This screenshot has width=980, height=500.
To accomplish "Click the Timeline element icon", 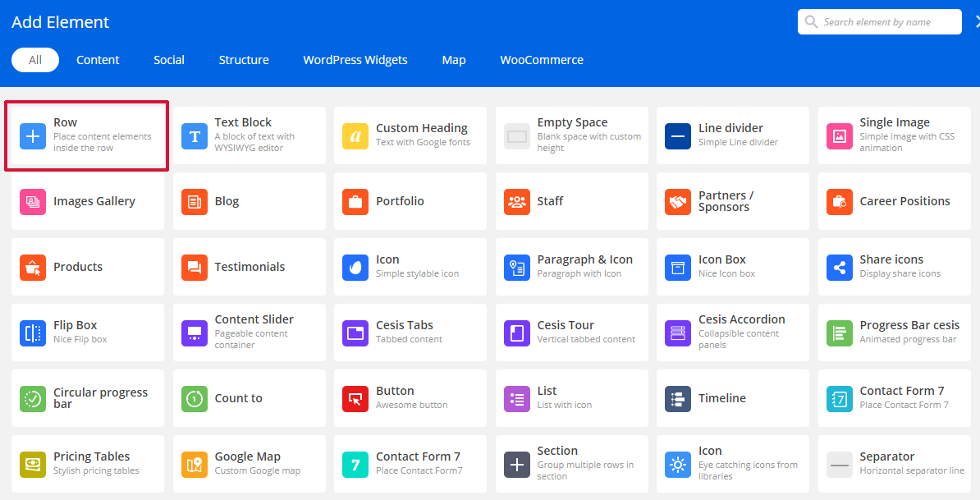I will [x=678, y=398].
